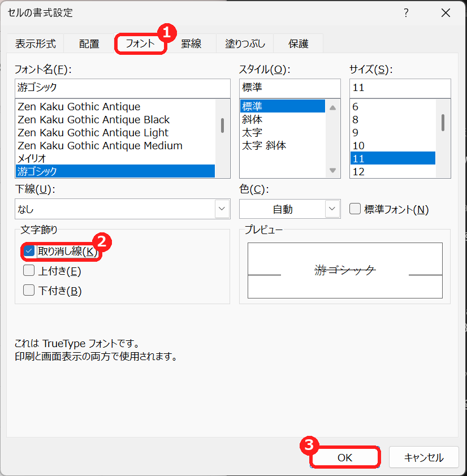Select the 太字 斜体 style
This screenshot has height=476, width=467.
(x=282, y=146)
